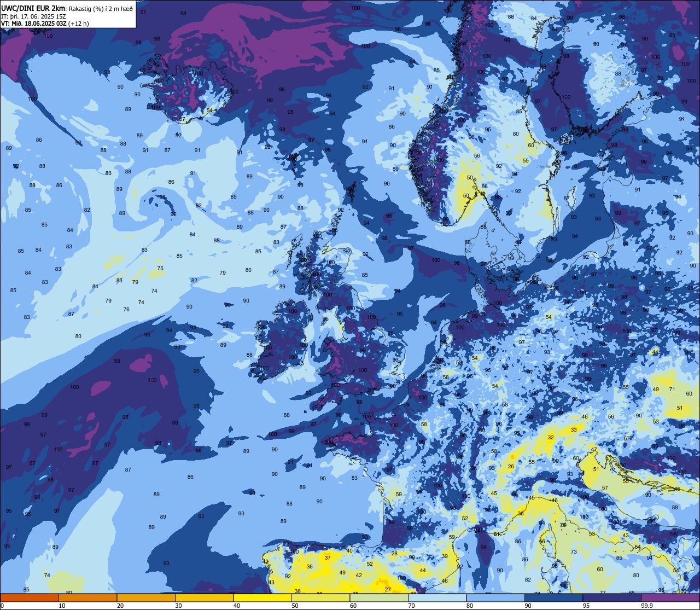Click the '99.9' legend label
The width and height of the screenshot is (700, 610).
647,606
